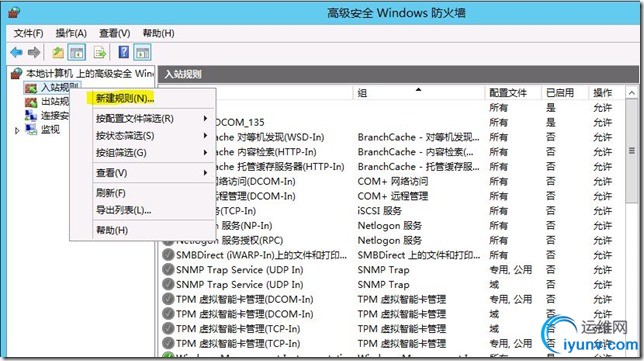644x361 pixels.
Task: Click the COM+ 远程管理 group cell
Action: (393, 196)
